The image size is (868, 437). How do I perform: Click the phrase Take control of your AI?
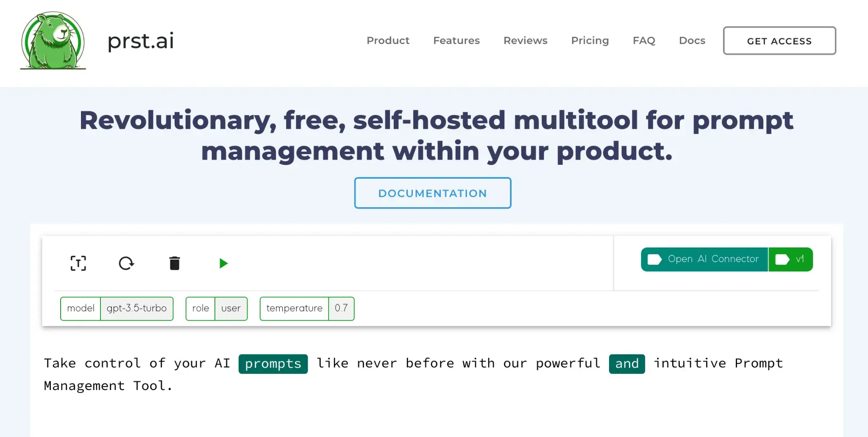137,363
